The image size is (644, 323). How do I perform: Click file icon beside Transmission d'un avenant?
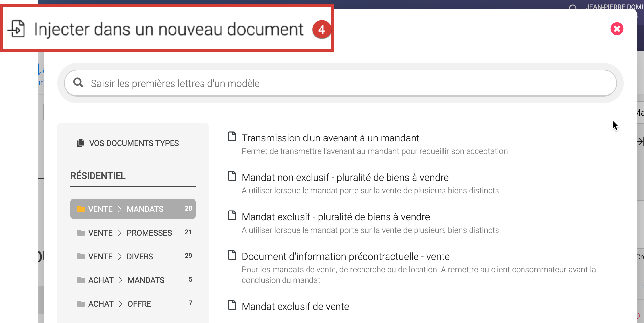232,137
